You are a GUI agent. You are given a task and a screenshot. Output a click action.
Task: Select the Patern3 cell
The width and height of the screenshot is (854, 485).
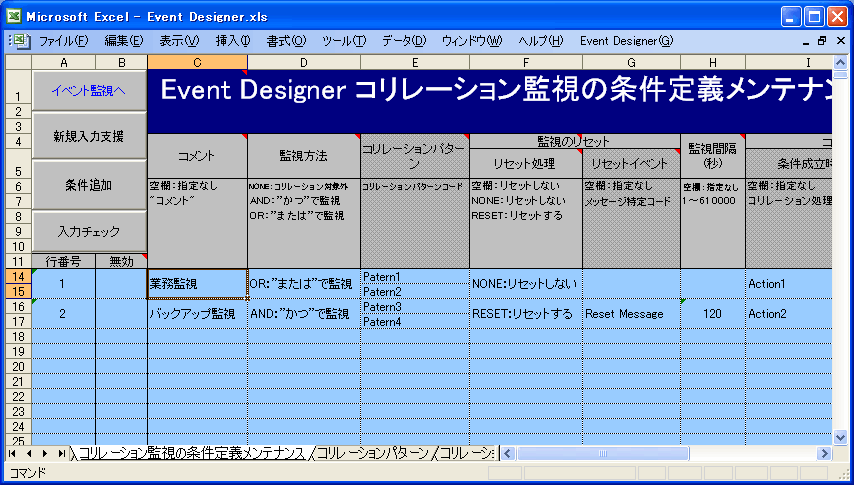pos(415,307)
